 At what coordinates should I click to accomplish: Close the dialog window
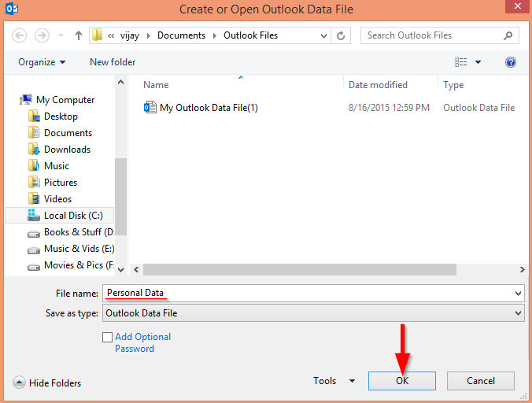pos(517,6)
